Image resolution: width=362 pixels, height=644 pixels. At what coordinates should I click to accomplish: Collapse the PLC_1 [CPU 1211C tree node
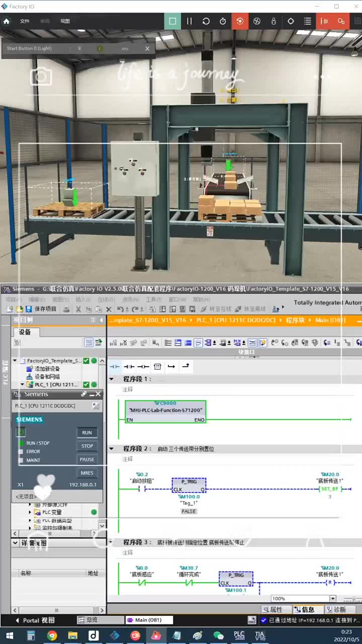point(22,384)
